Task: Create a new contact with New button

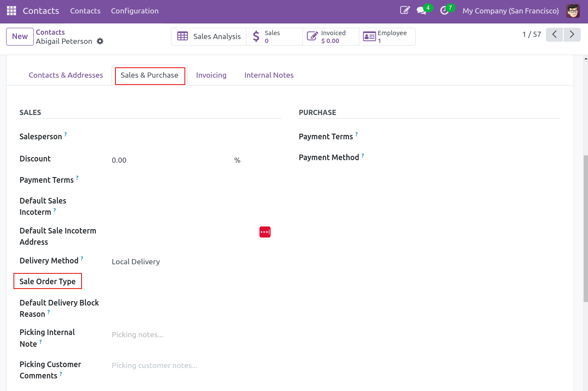Action: tap(20, 36)
